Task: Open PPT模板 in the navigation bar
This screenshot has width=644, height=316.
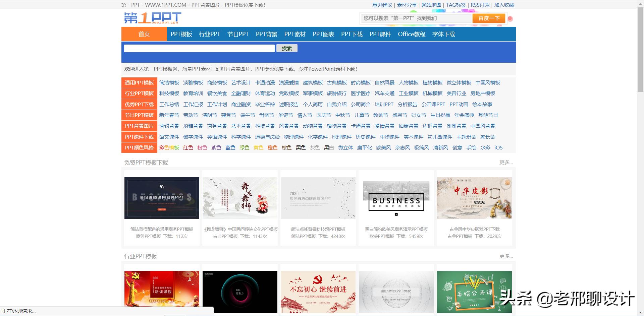Action: 181,34
